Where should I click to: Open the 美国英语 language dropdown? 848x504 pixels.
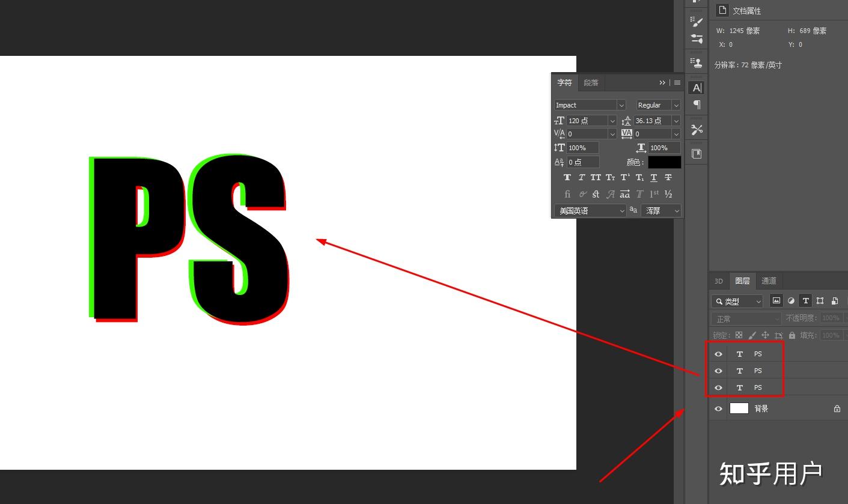click(x=590, y=211)
